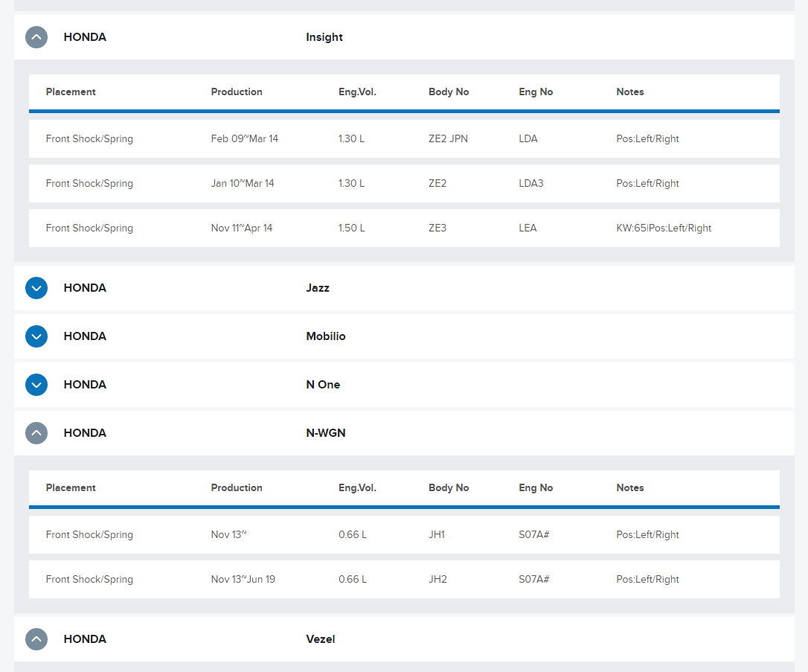
Task: Click HONDA label in the Jazz row
Action: pos(85,288)
